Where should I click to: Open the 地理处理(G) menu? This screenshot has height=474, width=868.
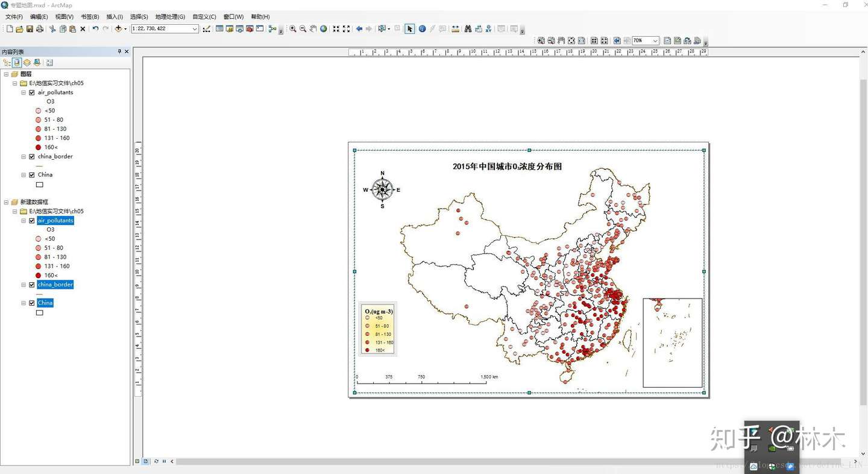[x=171, y=17]
